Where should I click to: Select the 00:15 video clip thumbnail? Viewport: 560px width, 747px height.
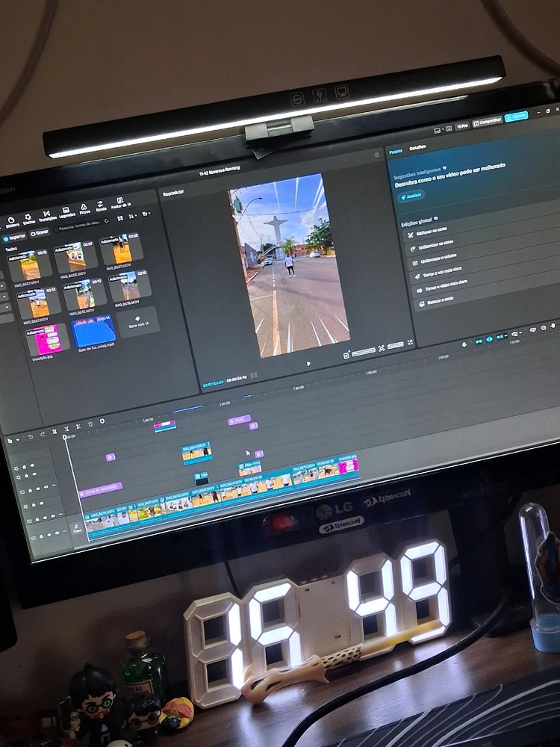[x=30, y=265]
